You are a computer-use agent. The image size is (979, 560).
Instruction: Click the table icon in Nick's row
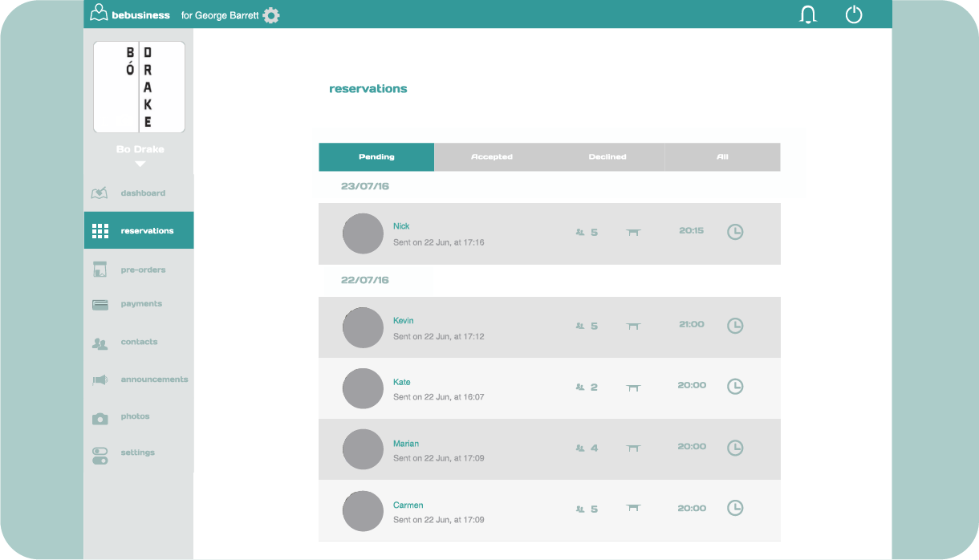coord(633,233)
